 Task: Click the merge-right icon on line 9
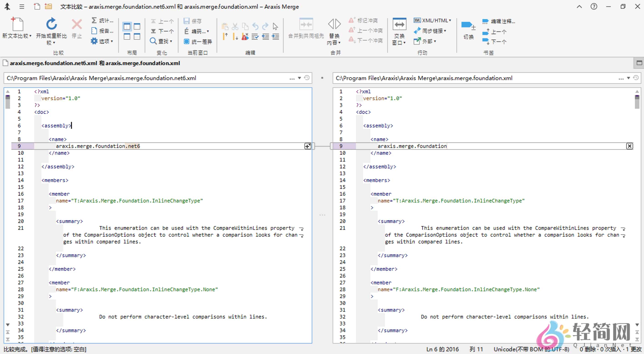(307, 146)
